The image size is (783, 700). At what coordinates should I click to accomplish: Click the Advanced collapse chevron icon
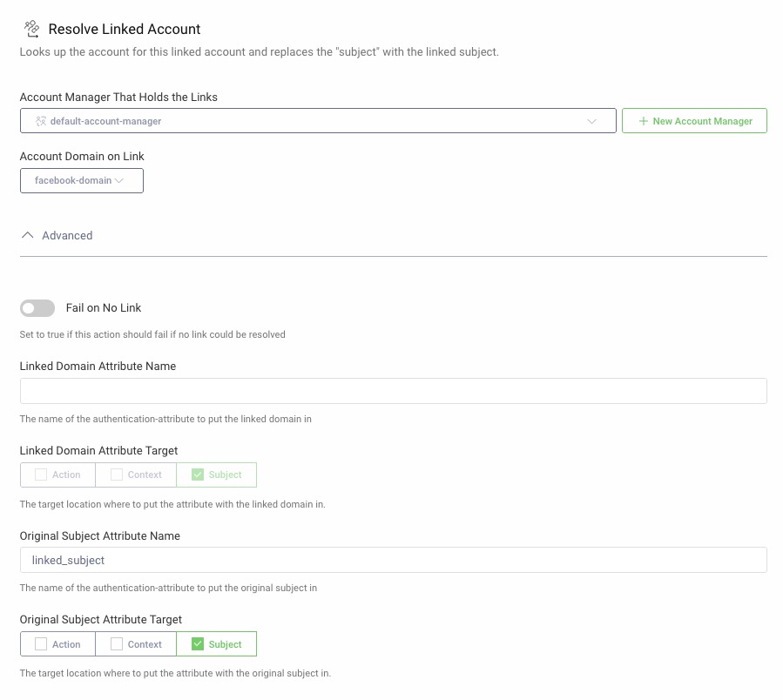27,235
